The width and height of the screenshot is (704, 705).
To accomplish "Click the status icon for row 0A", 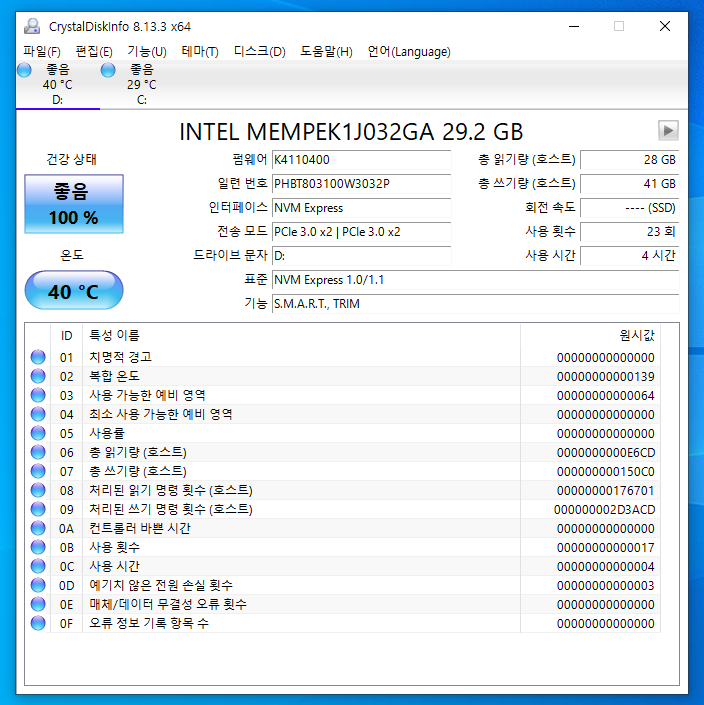I will 38,528.
